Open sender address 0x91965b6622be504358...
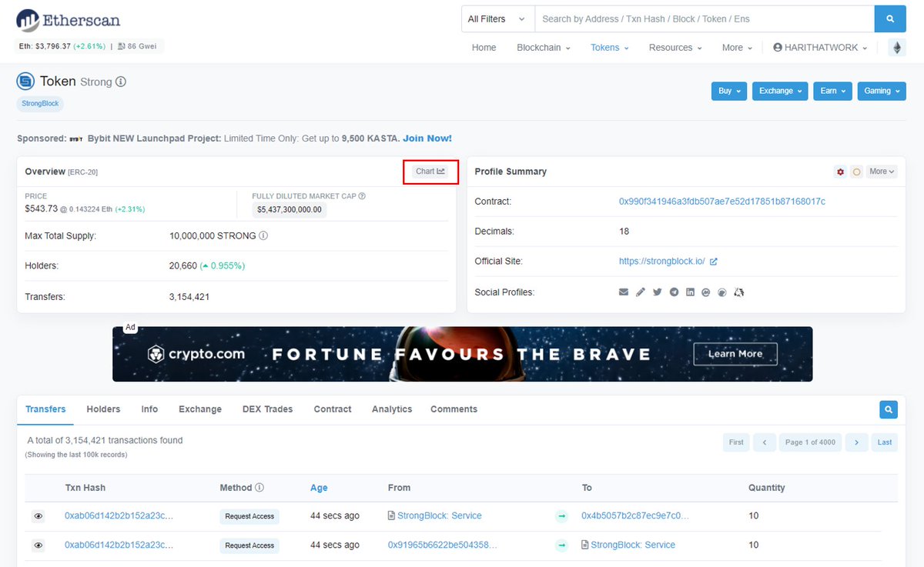Screen dimensions: 924x567 click(x=443, y=545)
